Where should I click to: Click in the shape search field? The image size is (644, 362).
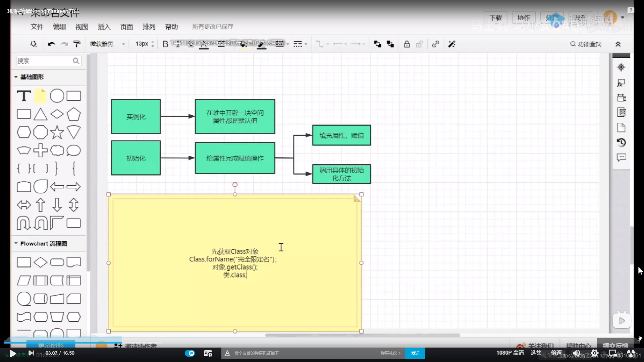[49, 61]
